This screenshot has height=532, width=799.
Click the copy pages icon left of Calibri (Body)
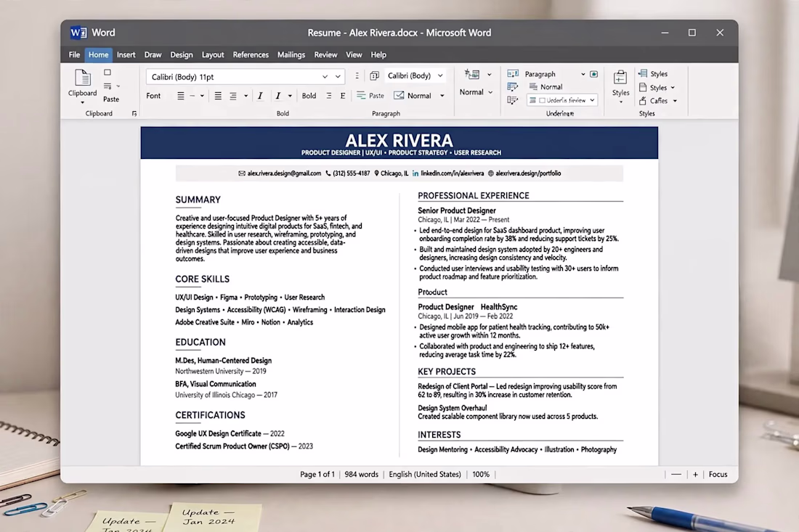point(374,76)
